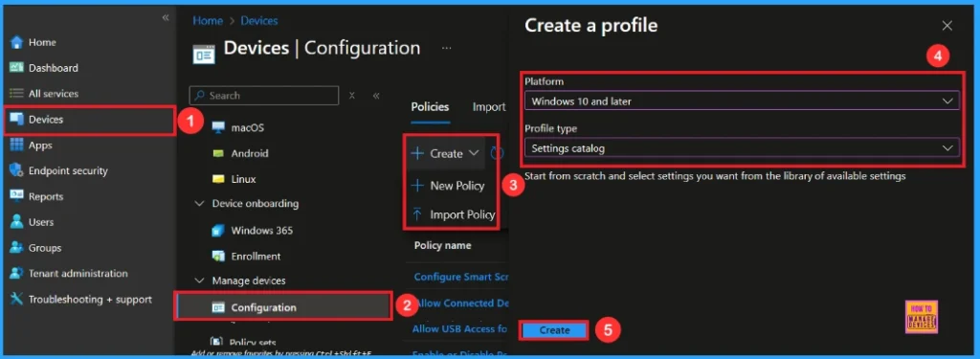Open Groups in left navigation
The height and width of the screenshot is (359, 980).
click(44, 248)
